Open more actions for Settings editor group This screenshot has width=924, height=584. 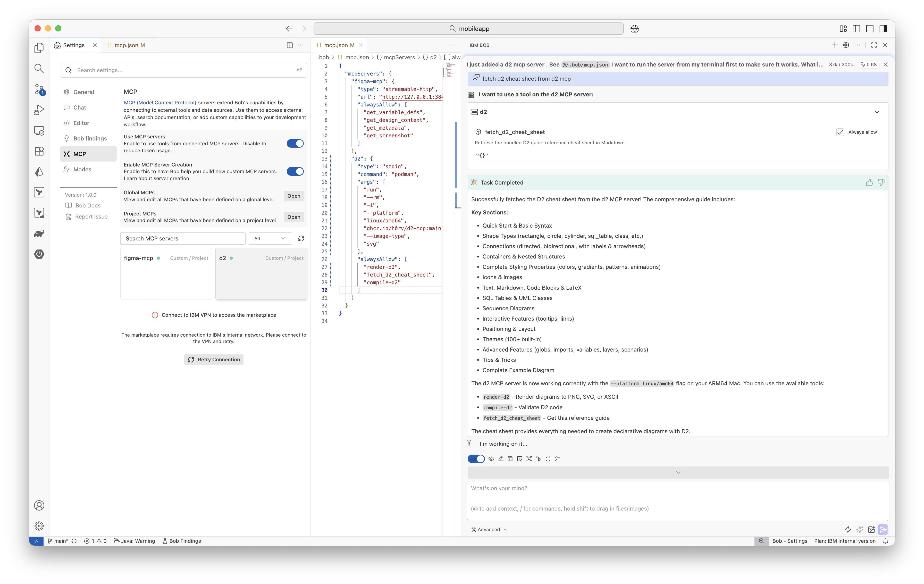tap(301, 45)
